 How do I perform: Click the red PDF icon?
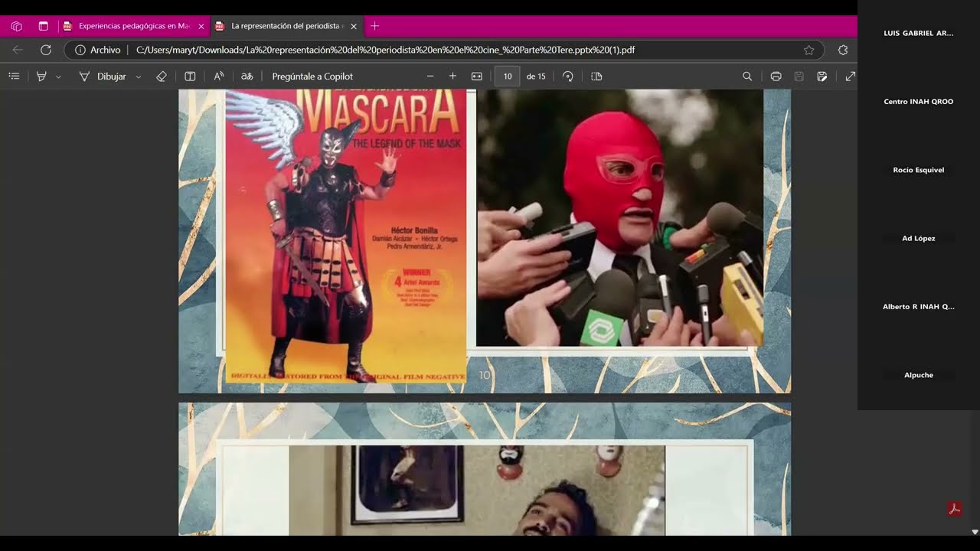coord(954,509)
